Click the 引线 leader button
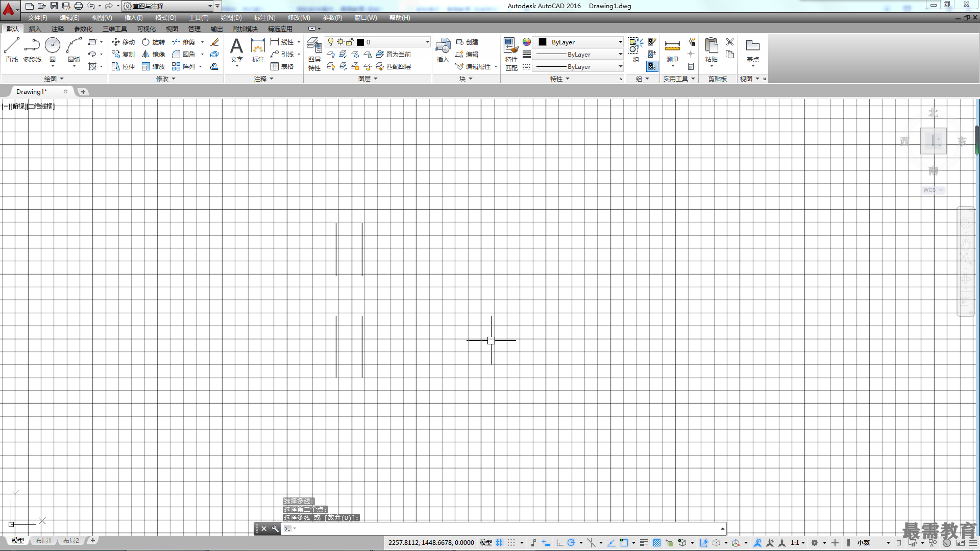The width and height of the screenshot is (980, 551). click(282, 54)
